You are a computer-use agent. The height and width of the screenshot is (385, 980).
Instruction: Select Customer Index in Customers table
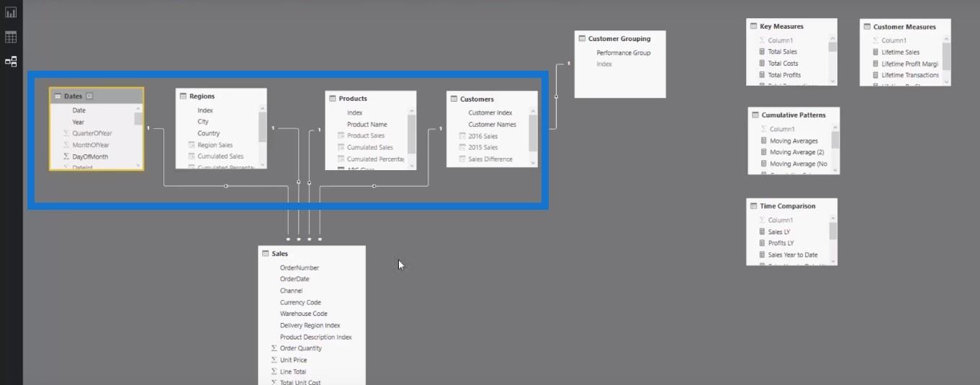(x=490, y=112)
